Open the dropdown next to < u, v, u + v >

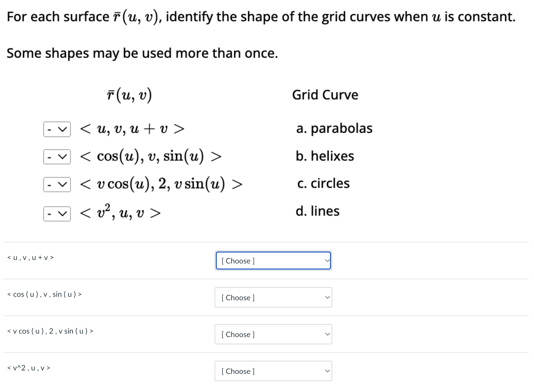coord(57,129)
